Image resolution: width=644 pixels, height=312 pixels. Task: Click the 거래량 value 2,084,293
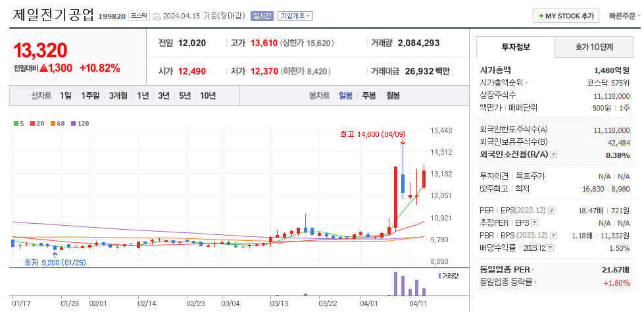pos(418,43)
